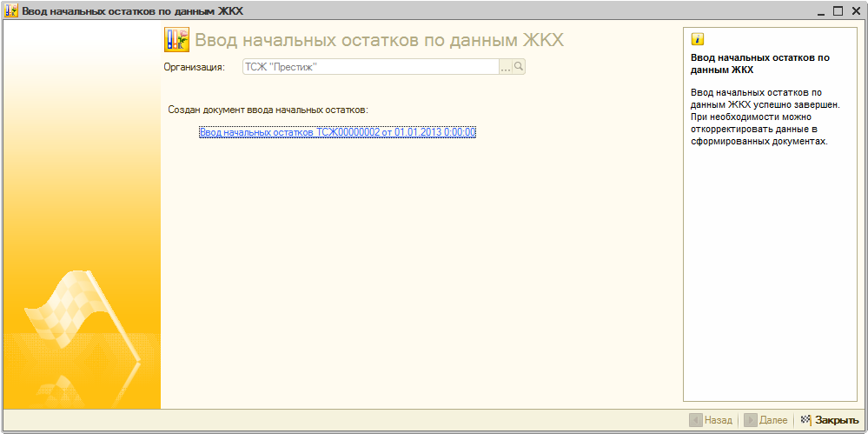Open the created document link ТСЖ00000002

pyautogui.click(x=337, y=132)
